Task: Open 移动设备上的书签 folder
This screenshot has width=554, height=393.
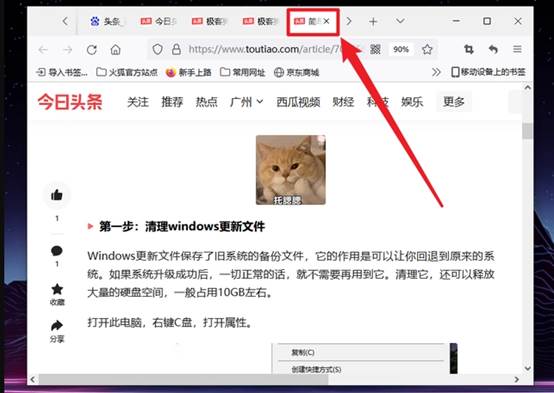Action: (x=489, y=72)
